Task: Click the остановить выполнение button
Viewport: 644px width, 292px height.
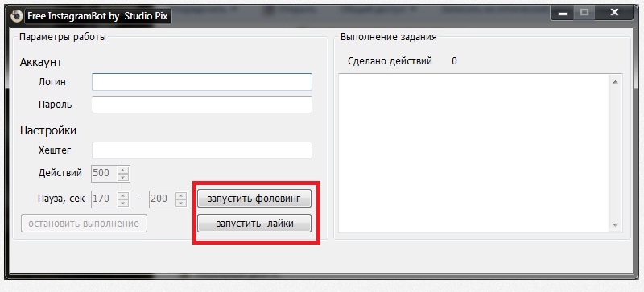Action: point(84,224)
